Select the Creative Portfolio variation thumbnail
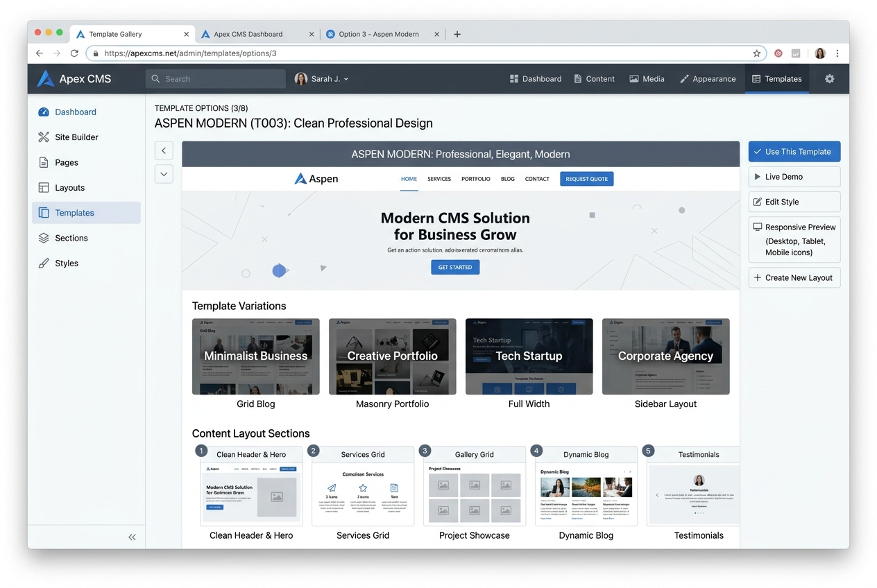 pyautogui.click(x=392, y=356)
